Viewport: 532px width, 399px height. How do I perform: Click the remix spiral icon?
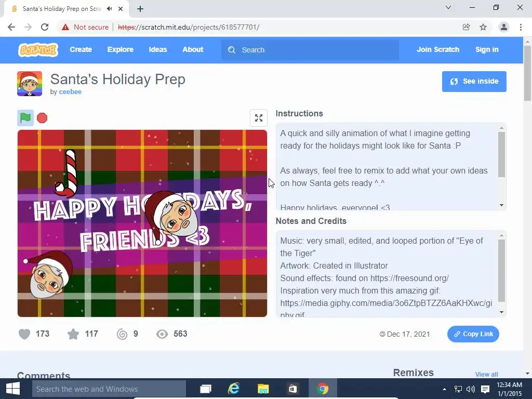point(122,334)
